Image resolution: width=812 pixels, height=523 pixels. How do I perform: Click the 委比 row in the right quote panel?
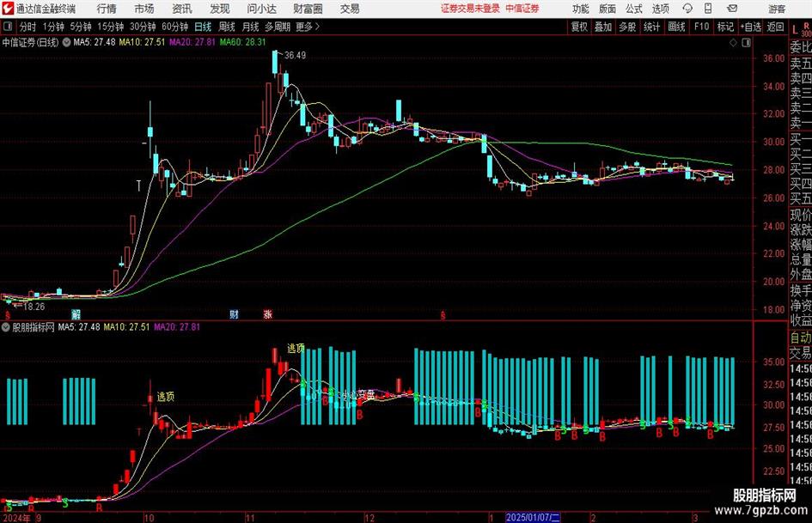tap(801, 47)
